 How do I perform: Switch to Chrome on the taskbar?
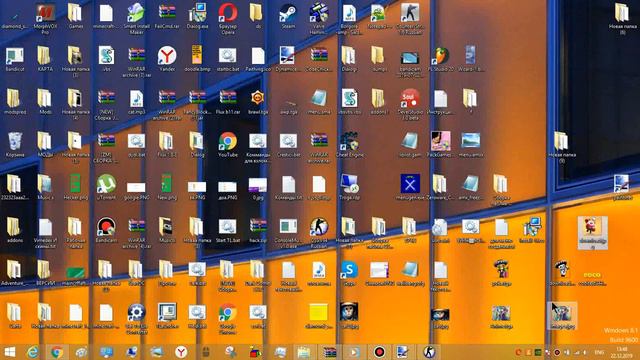pyautogui.click(x=57, y=352)
